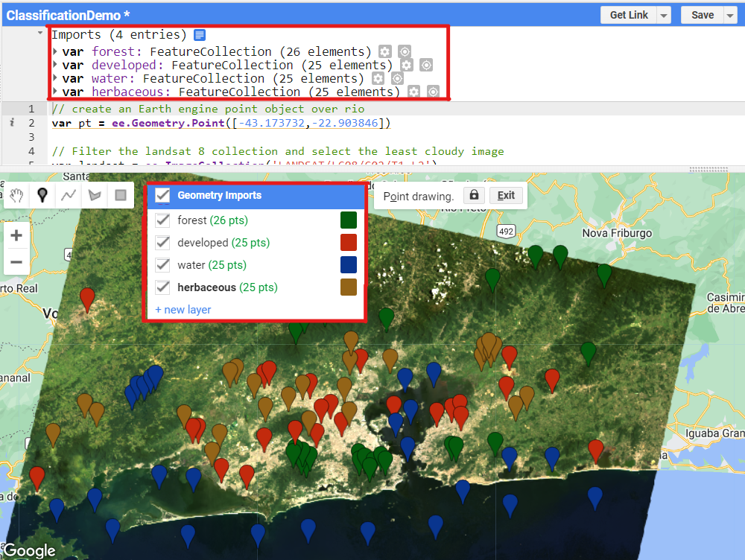Select the draw line tool
The image size is (745, 560).
(69, 195)
